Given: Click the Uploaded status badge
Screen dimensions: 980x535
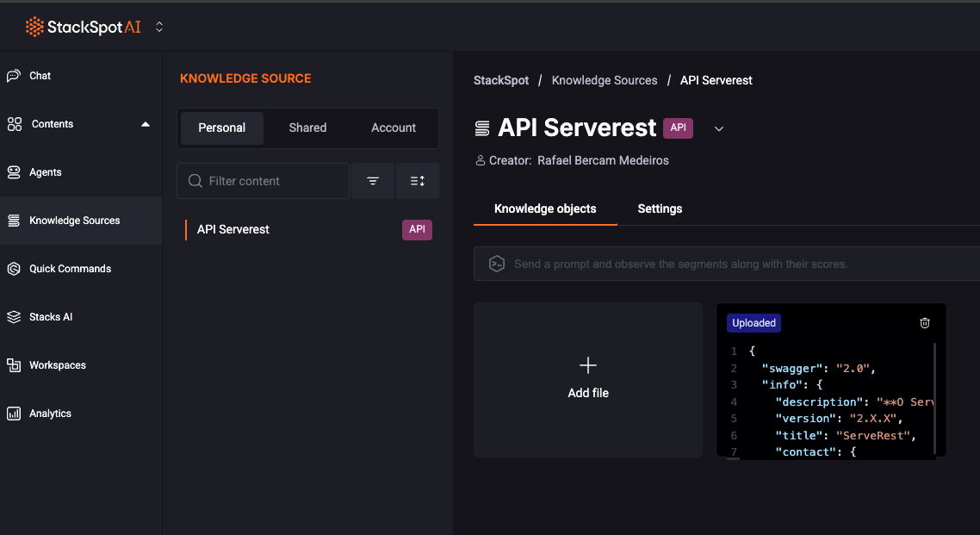Looking at the screenshot, I should pos(754,323).
